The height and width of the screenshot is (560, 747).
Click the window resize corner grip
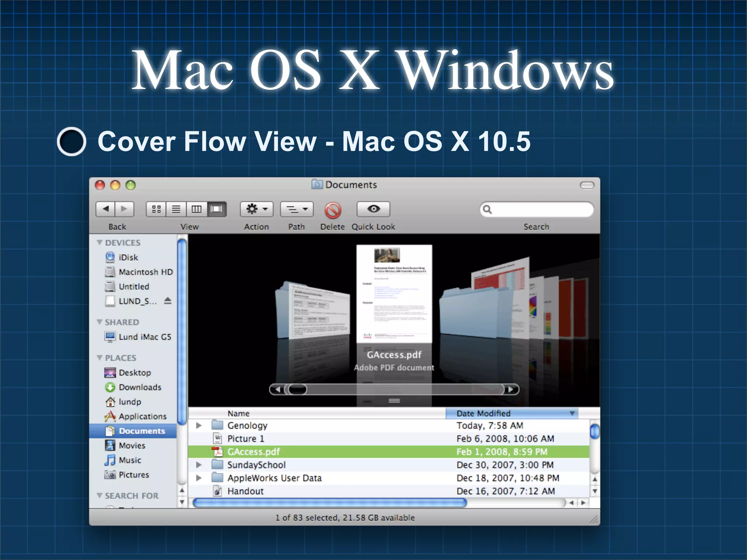click(x=594, y=519)
